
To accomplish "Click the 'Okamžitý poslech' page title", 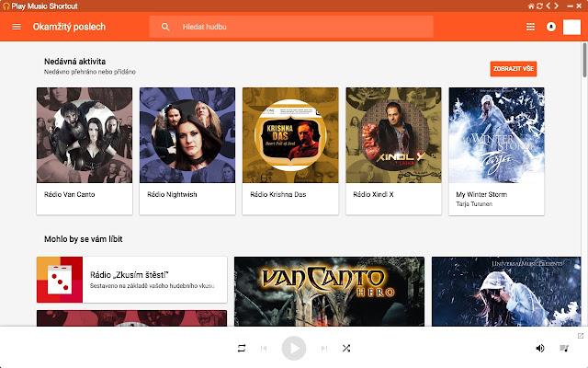I will tap(69, 27).
